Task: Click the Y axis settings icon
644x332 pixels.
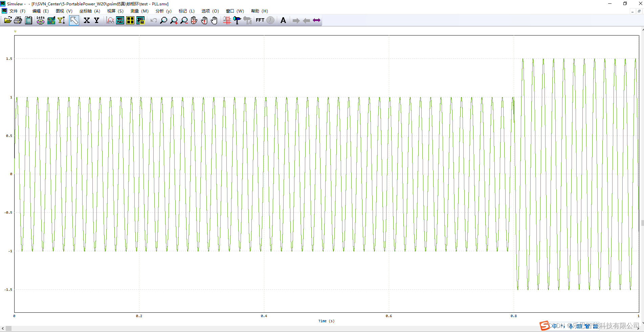Action: point(61,20)
